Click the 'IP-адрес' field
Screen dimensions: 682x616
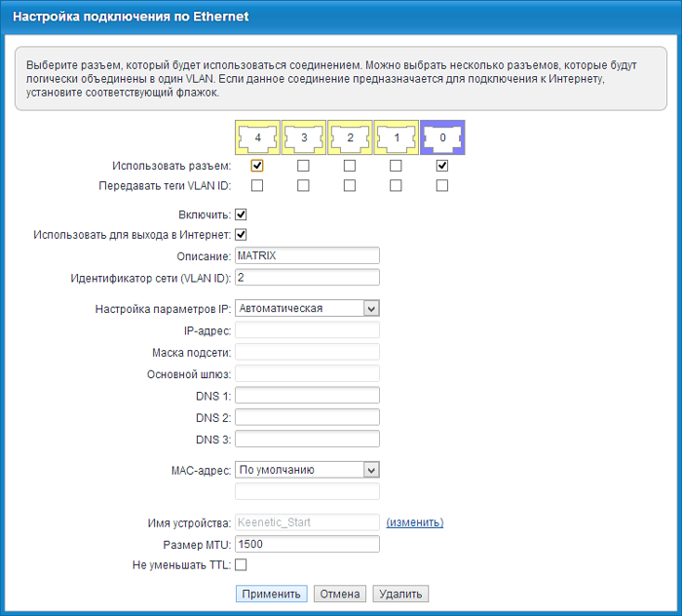[307, 329]
